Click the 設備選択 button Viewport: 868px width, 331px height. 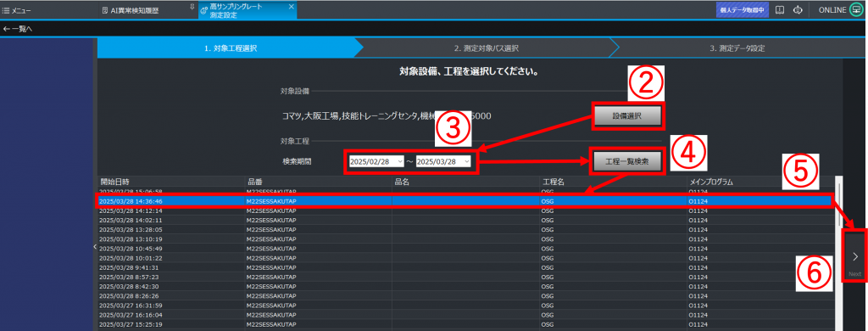tap(628, 116)
